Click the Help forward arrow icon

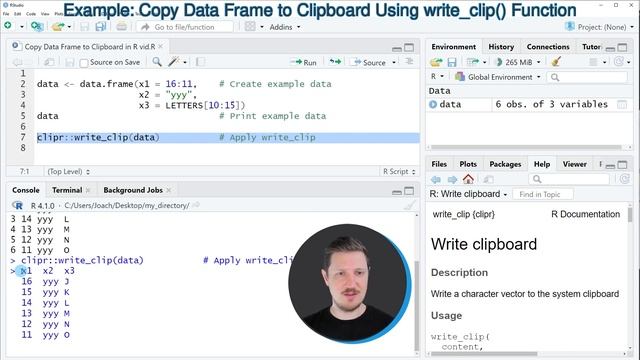(452, 179)
